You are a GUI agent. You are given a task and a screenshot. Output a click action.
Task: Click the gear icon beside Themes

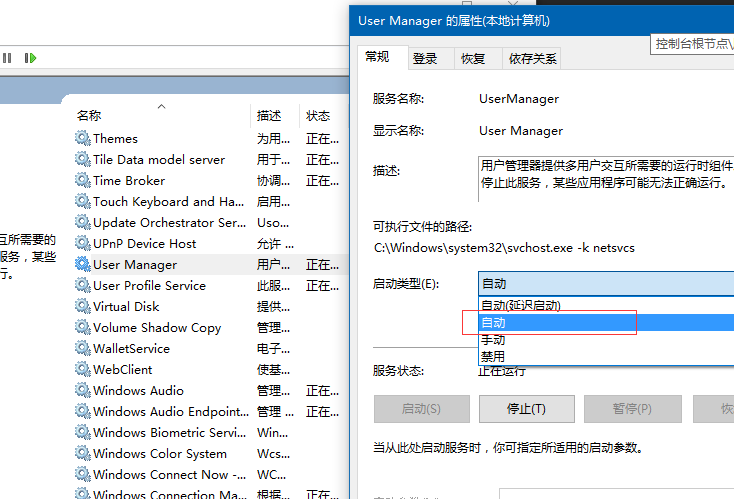[82, 139]
